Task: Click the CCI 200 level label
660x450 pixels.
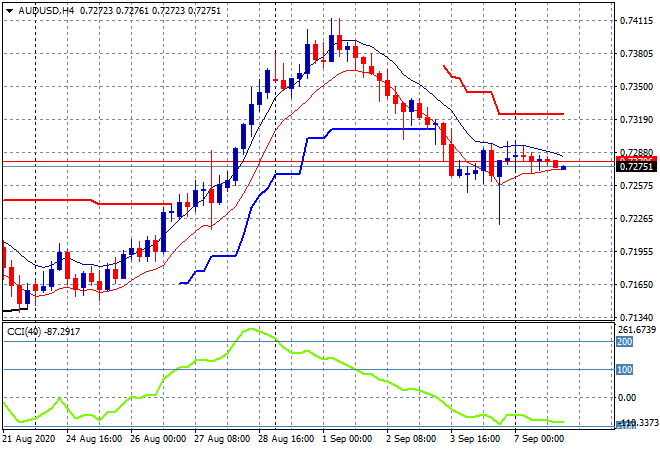Action: click(625, 342)
